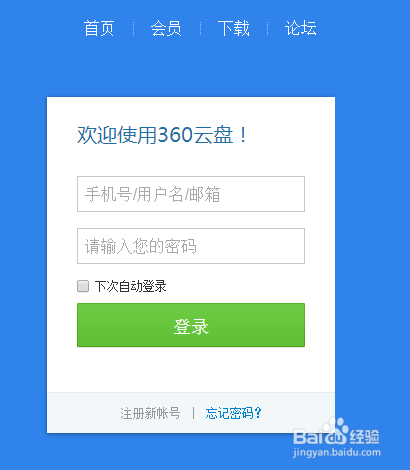The width and height of the screenshot is (410, 470).
Task: Open the 首页 navigation item
Action: click(x=99, y=28)
